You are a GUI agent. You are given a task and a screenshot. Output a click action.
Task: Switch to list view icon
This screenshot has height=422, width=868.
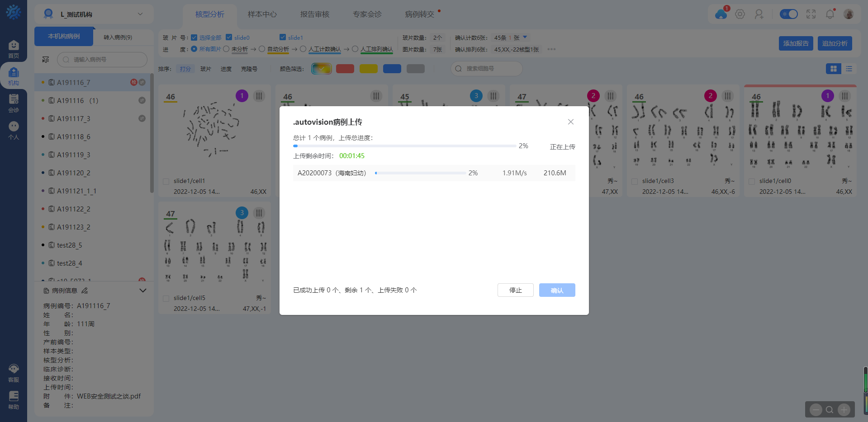click(849, 69)
